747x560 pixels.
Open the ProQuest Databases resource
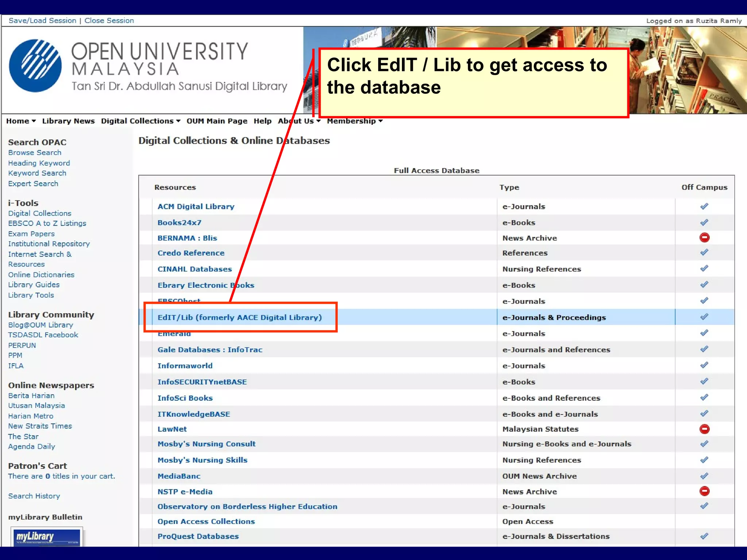(x=198, y=536)
